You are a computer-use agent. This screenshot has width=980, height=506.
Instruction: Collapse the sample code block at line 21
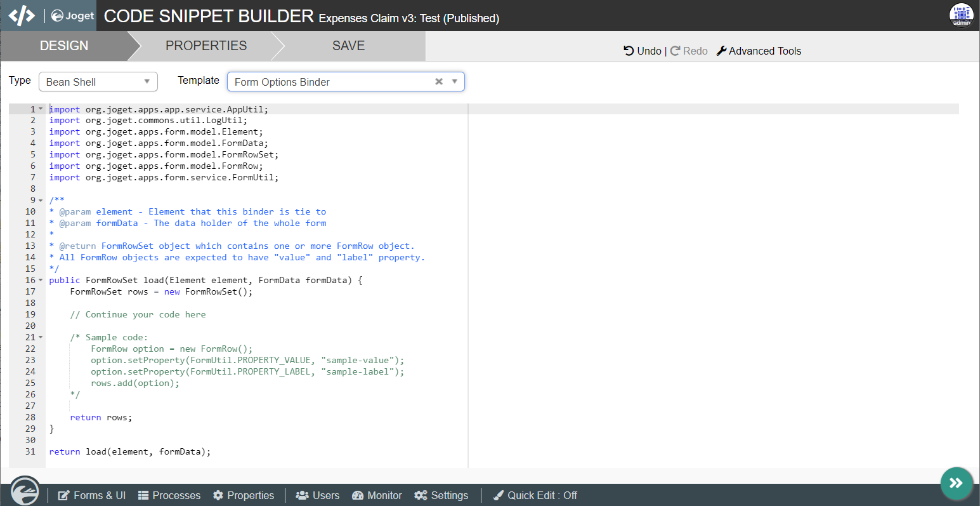(41, 337)
